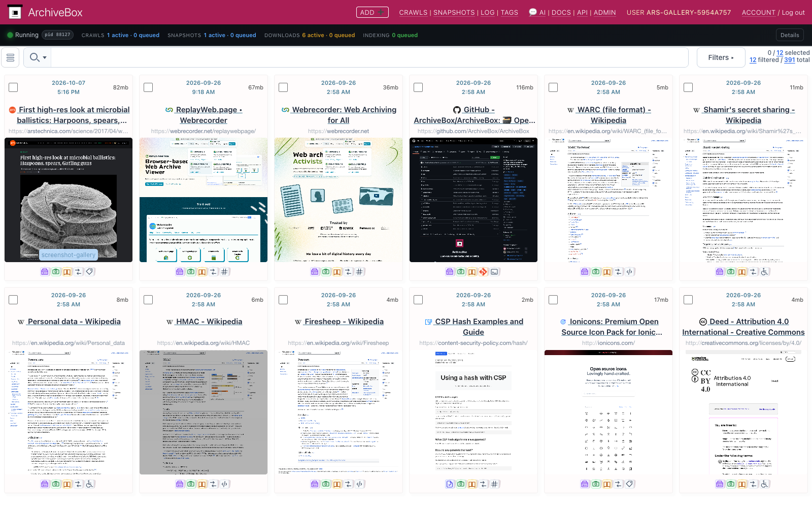Select the checkbox for GitHub ArchiveBox snapshot

[x=418, y=87]
